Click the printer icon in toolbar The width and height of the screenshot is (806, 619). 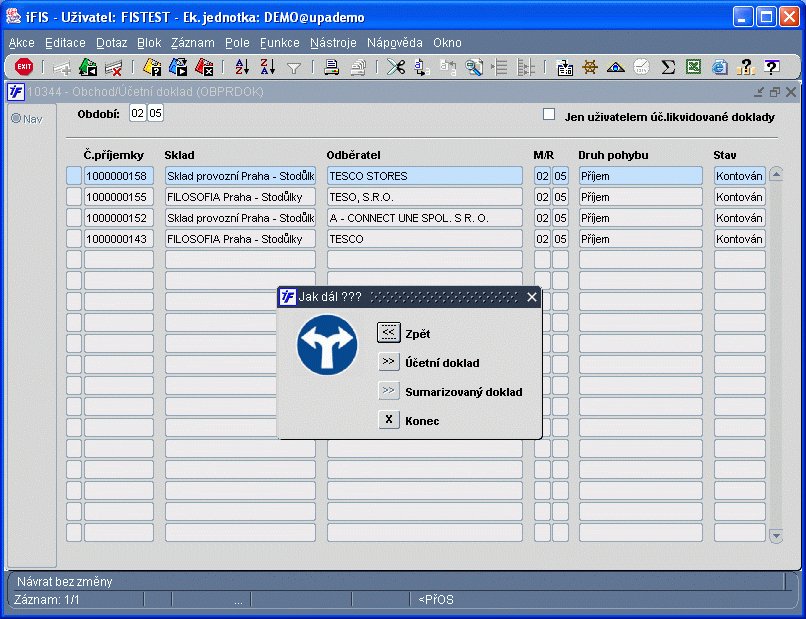coord(331,67)
